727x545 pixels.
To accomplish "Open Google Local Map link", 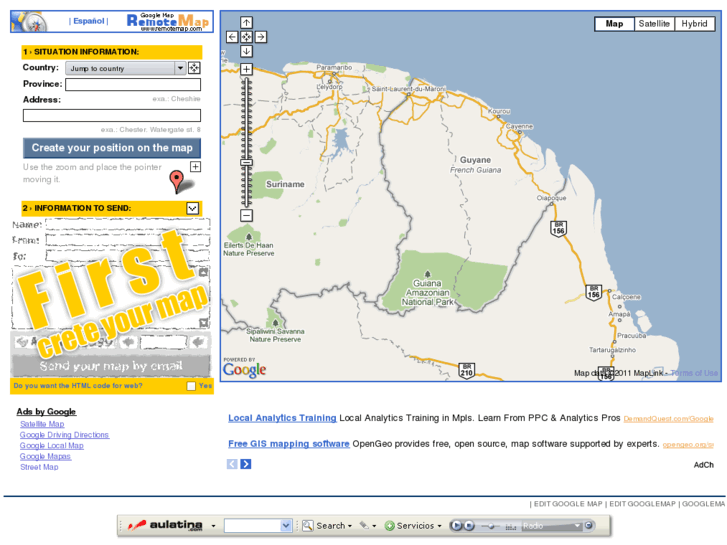I will tap(51, 445).
